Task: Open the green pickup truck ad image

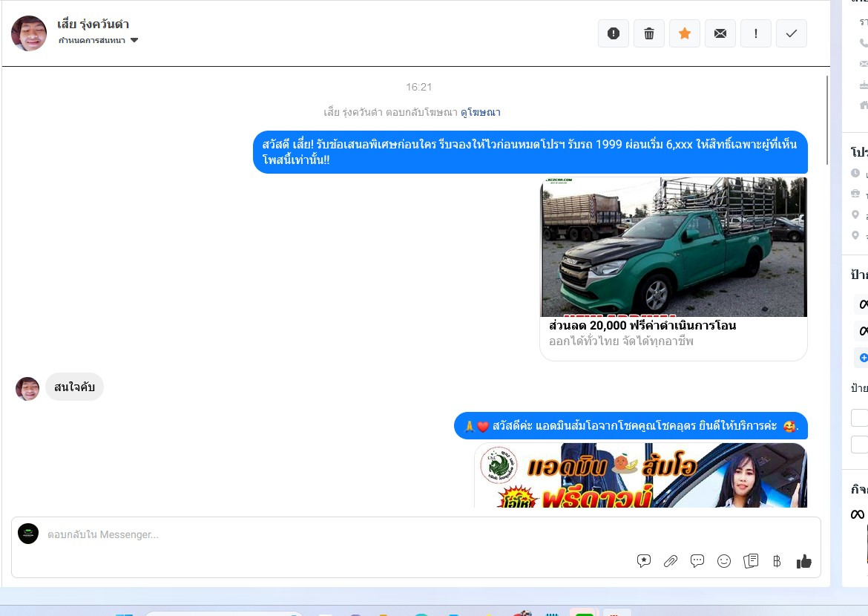Action: pyautogui.click(x=673, y=246)
